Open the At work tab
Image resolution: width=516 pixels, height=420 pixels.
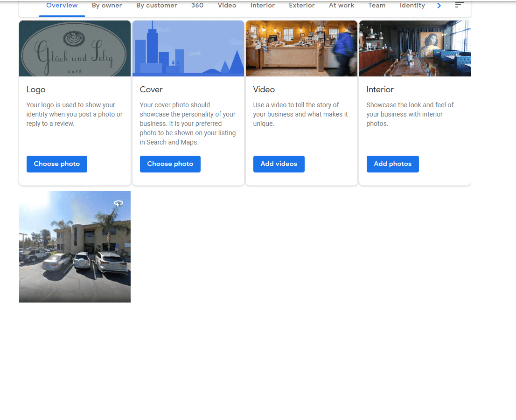coord(342,6)
